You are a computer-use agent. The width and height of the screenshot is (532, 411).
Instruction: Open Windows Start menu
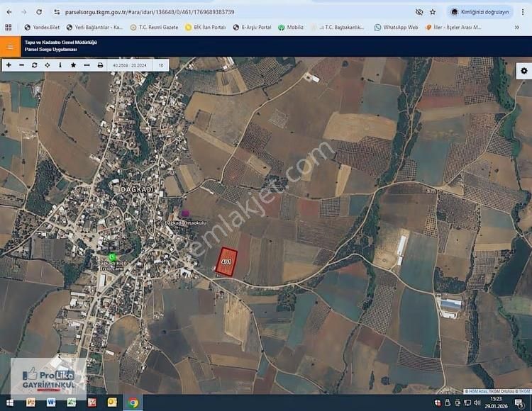9,402
